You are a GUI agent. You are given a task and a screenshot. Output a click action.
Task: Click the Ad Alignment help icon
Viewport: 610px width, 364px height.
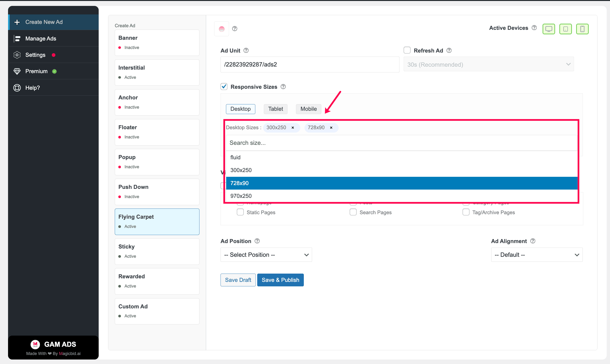pos(533,241)
